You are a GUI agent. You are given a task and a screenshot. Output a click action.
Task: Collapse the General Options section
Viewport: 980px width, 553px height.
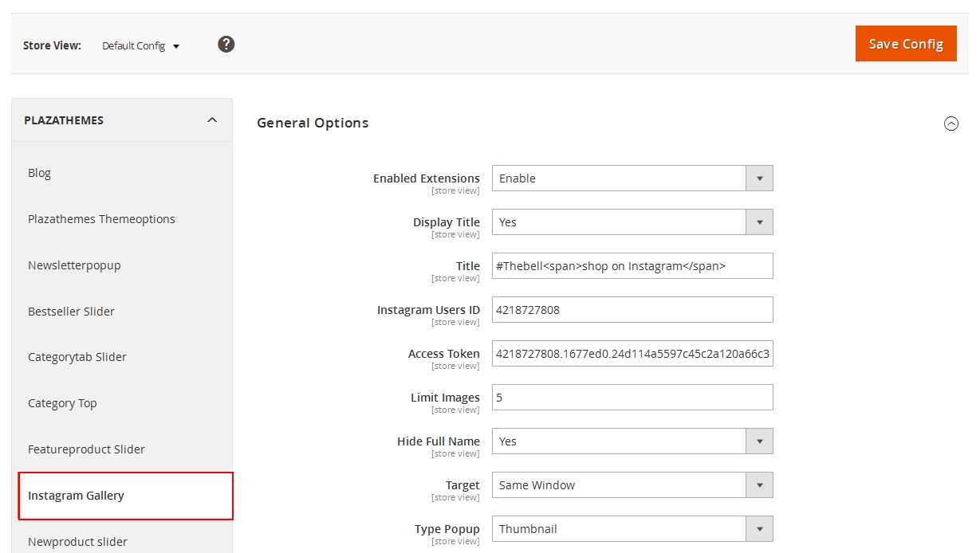950,124
